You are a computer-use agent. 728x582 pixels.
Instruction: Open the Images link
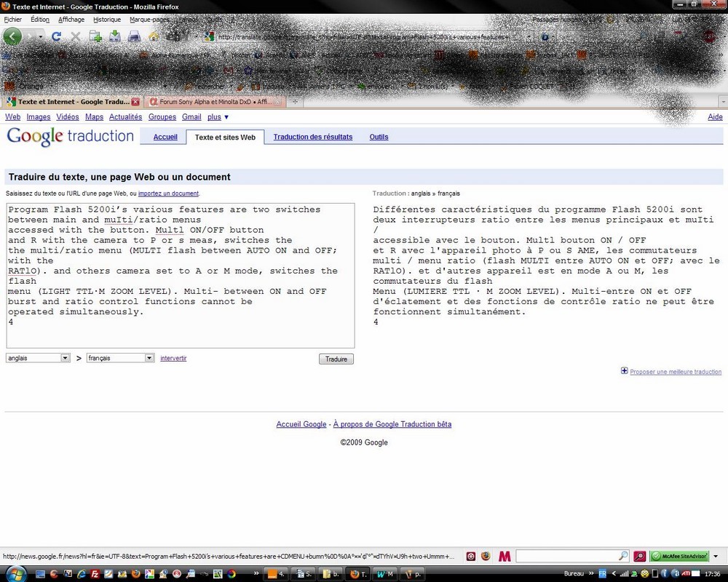pos(39,117)
